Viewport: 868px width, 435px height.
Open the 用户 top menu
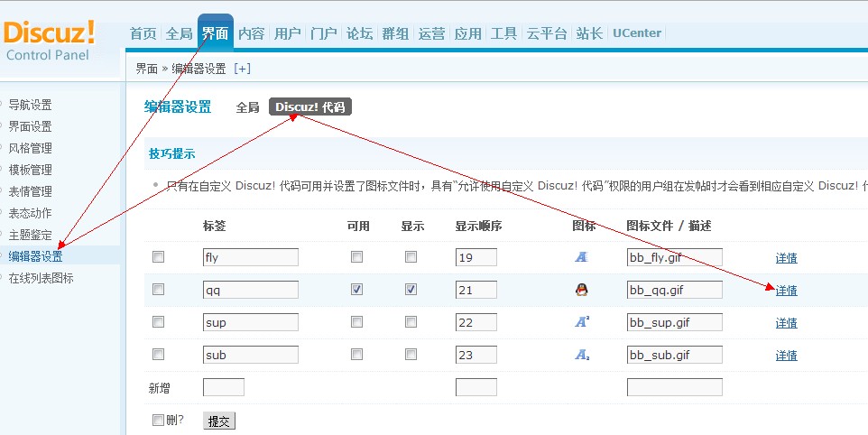(x=287, y=33)
